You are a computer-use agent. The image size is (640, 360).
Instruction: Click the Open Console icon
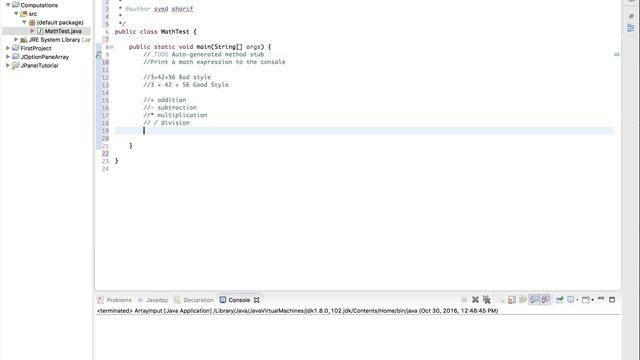pyautogui.click(x=586, y=300)
